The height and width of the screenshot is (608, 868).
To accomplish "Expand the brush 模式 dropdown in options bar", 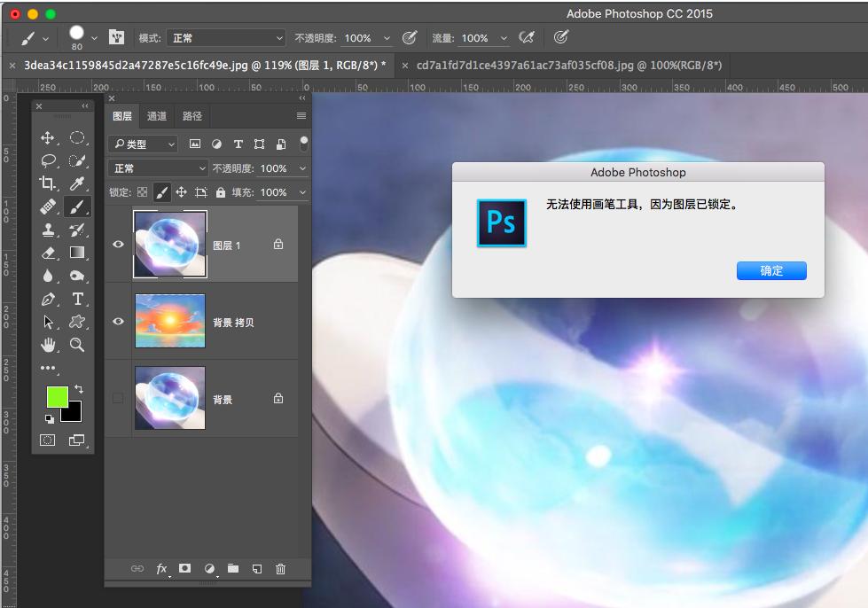I will [x=225, y=38].
